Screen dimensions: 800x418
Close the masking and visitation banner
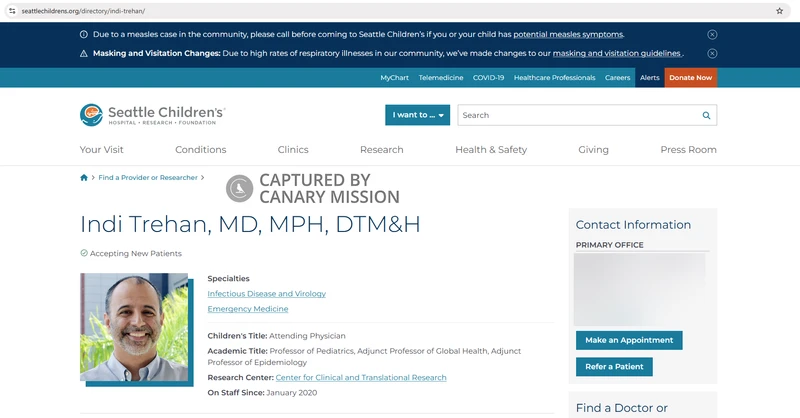pos(712,53)
